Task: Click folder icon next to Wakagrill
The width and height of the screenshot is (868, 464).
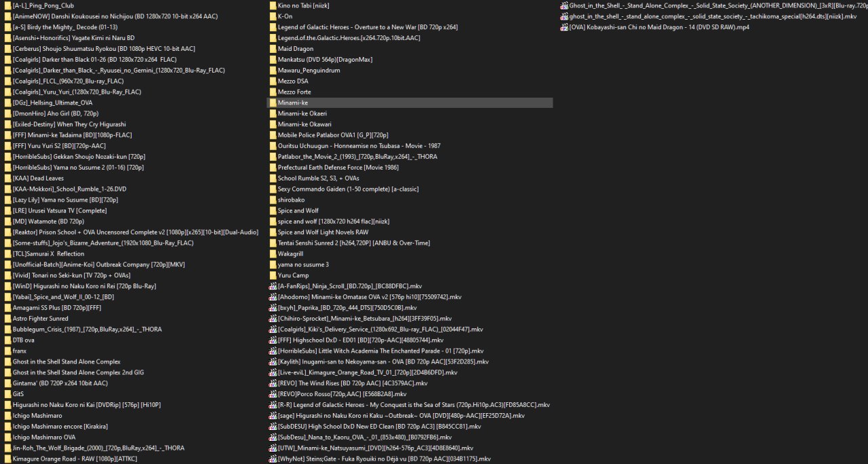Action: pos(273,254)
